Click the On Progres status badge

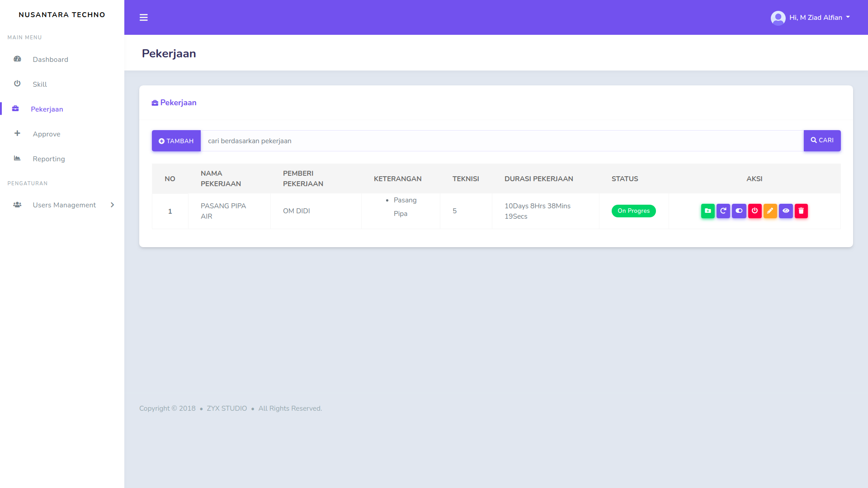click(633, 211)
